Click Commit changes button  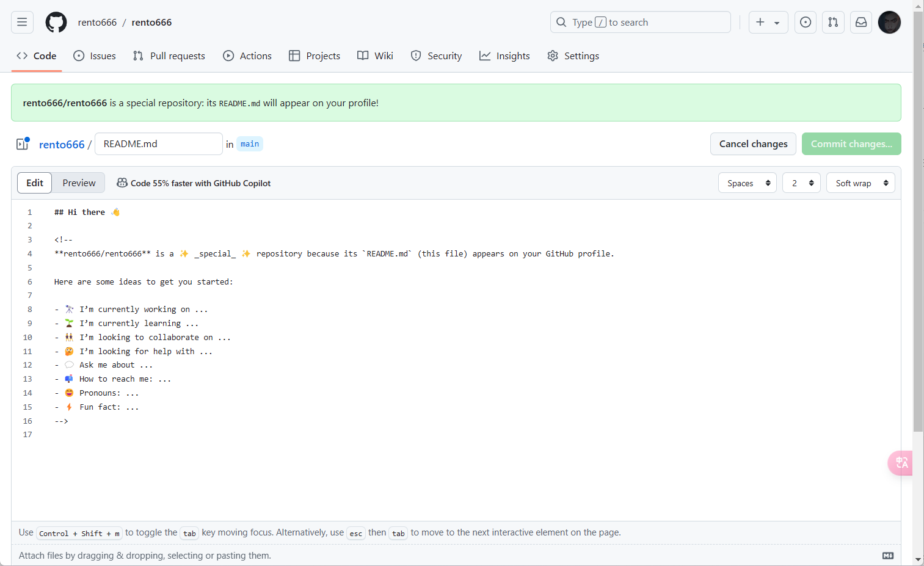pyautogui.click(x=851, y=143)
